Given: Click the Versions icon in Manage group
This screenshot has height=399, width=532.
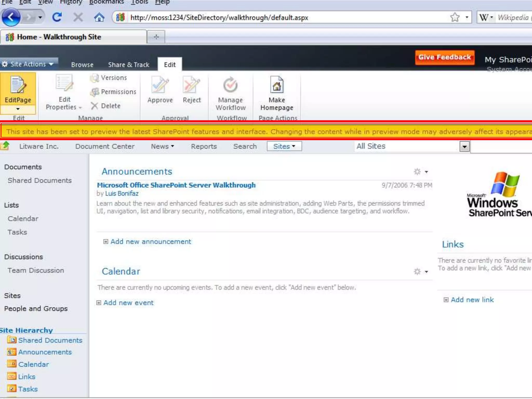Looking at the screenshot, I should pos(95,78).
